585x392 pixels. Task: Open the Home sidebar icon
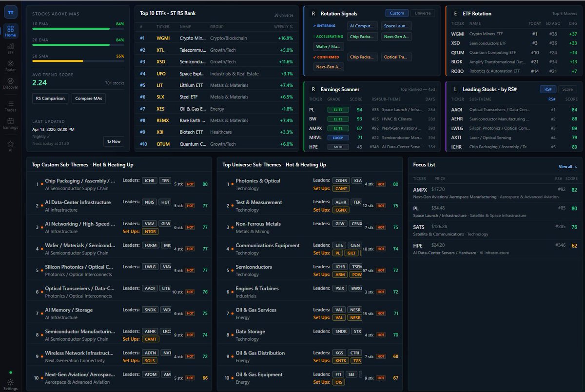10,31
